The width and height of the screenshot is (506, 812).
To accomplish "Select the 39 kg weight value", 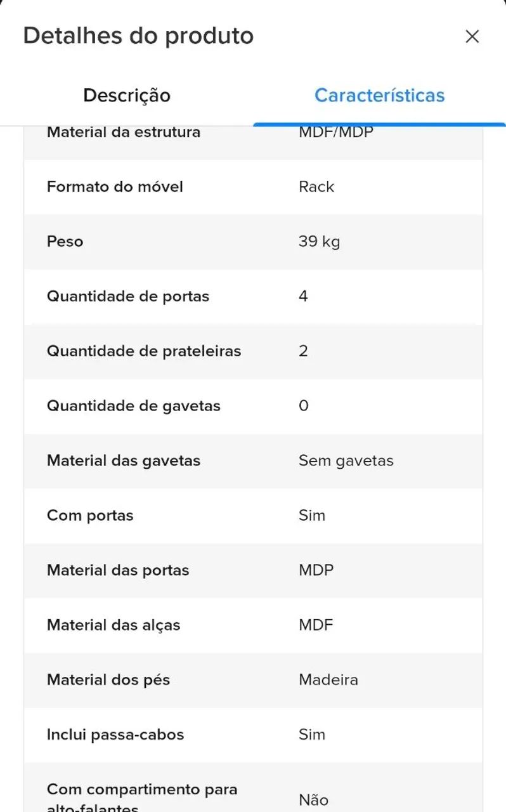I will pyautogui.click(x=319, y=242).
